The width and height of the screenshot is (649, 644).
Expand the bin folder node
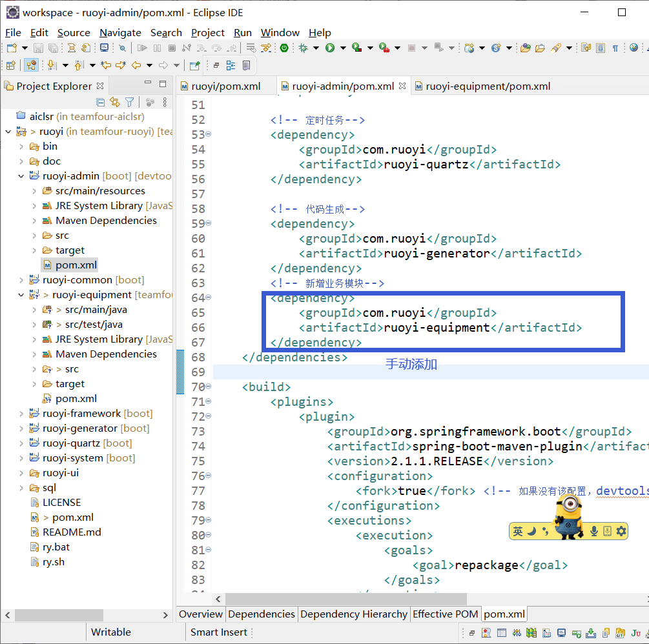(x=21, y=146)
